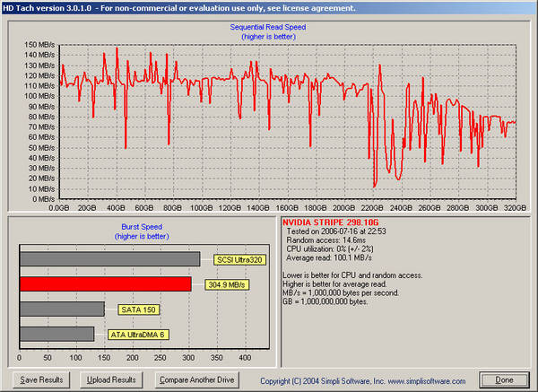Click the 'Average read: 100.1 MB/s' line
Viewport: 538px width, 392px height.
pos(329,257)
